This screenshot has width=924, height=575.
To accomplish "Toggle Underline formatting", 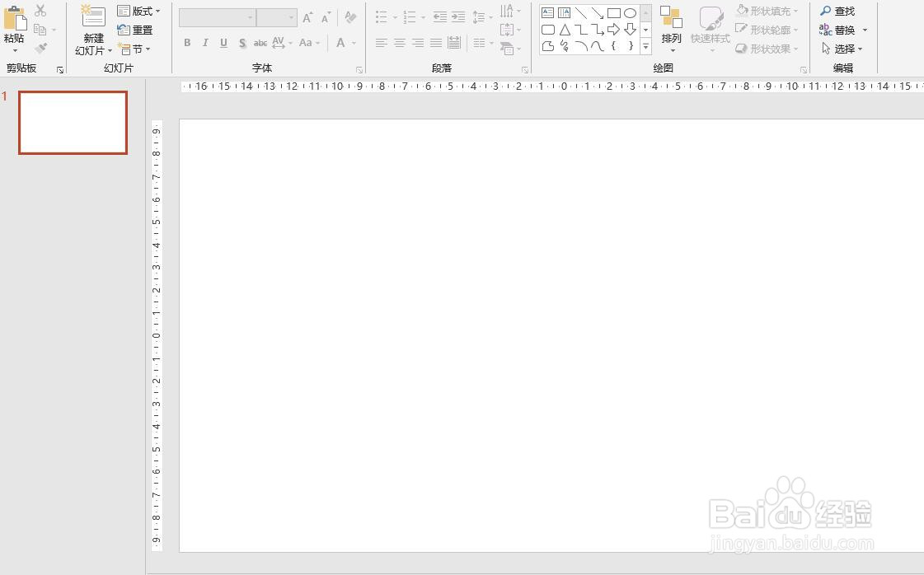I will 223,42.
